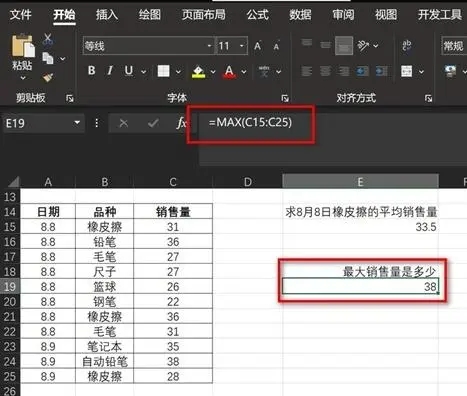Select column C header
Screen dimensions: 467x396
coord(173,182)
